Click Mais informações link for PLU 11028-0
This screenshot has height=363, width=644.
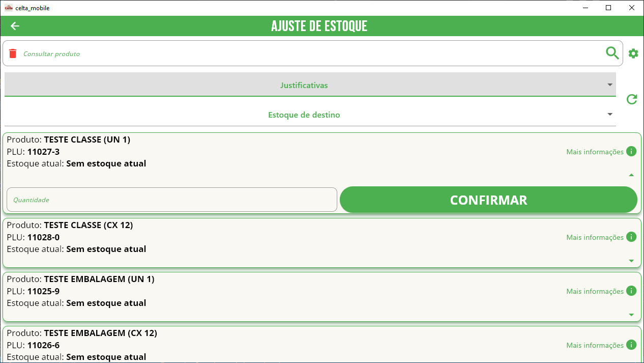tap(595, 237)
